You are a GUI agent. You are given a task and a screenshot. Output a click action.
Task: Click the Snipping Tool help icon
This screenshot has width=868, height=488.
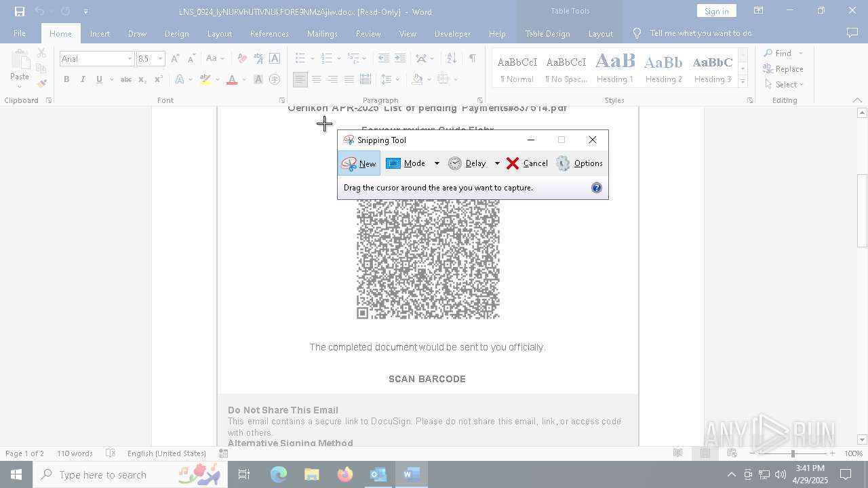(x=597, y=188)
